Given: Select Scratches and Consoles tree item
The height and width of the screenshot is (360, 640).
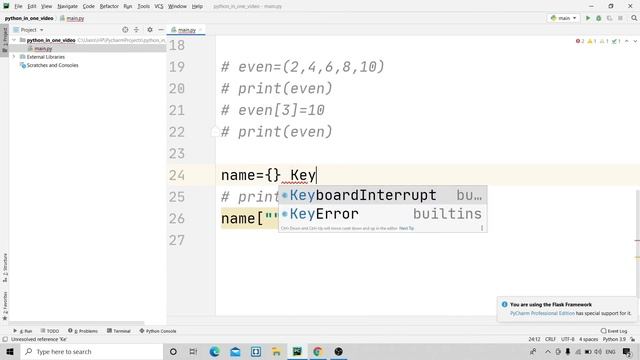Looking at the screenshot, I should coord(52,65).
